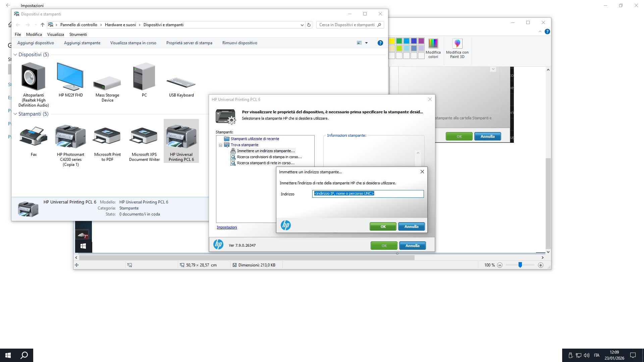644x362 pixels.
Task: Click the Modifica colori icon in Paint
Action: coord(433,44)
